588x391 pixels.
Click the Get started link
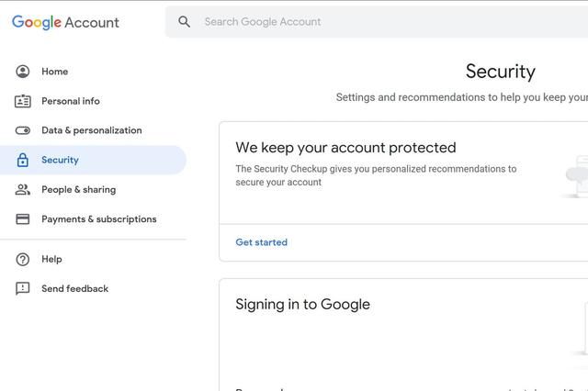coord(262,242)
